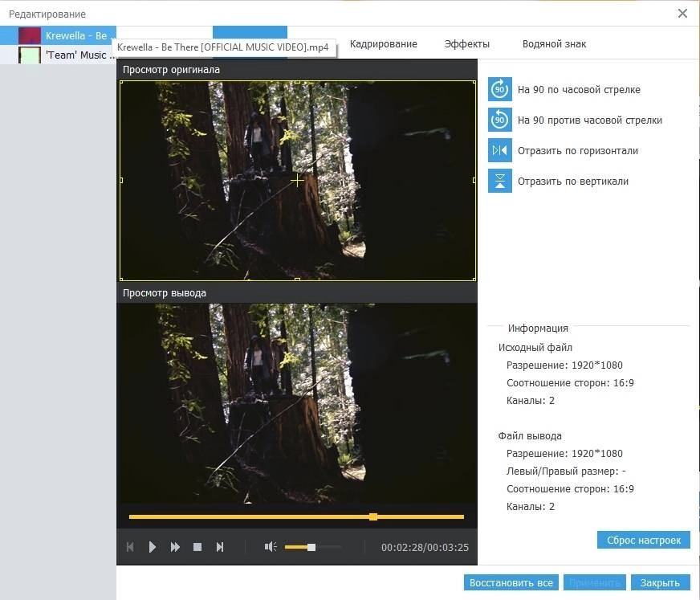Screen dimensions: 700x600
Task: Jump to previous frame button
Action: coord(130,547)
